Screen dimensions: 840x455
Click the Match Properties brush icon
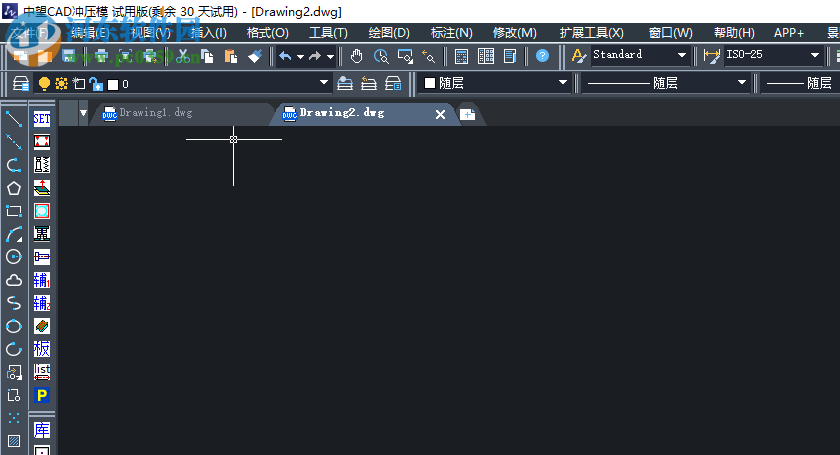pyautogui.click(x=255, y=56)
